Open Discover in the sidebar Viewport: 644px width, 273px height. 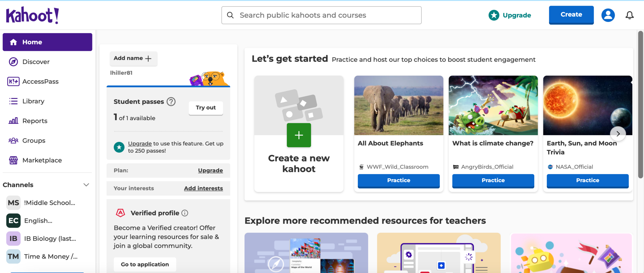[x=36, y=62]
